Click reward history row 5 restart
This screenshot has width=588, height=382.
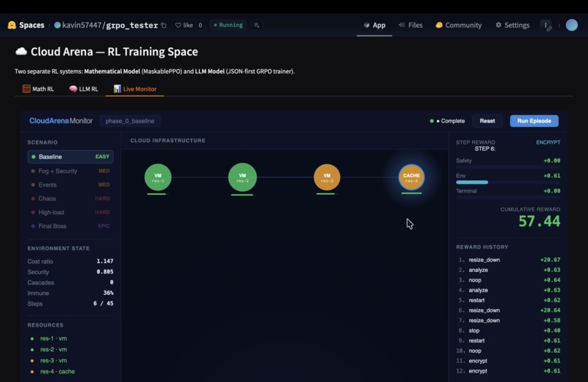pyautogui.click(x=509, y=300)
